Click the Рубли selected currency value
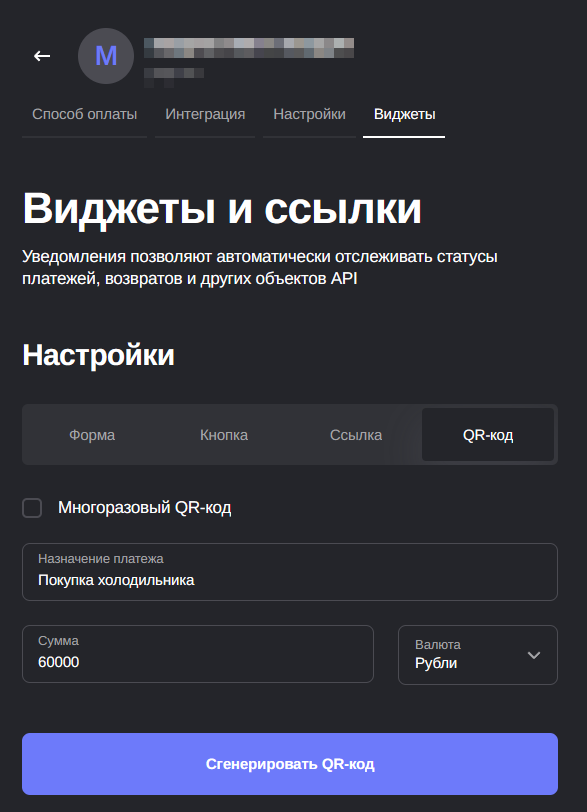Screen dimensions: 587x812 436,663
